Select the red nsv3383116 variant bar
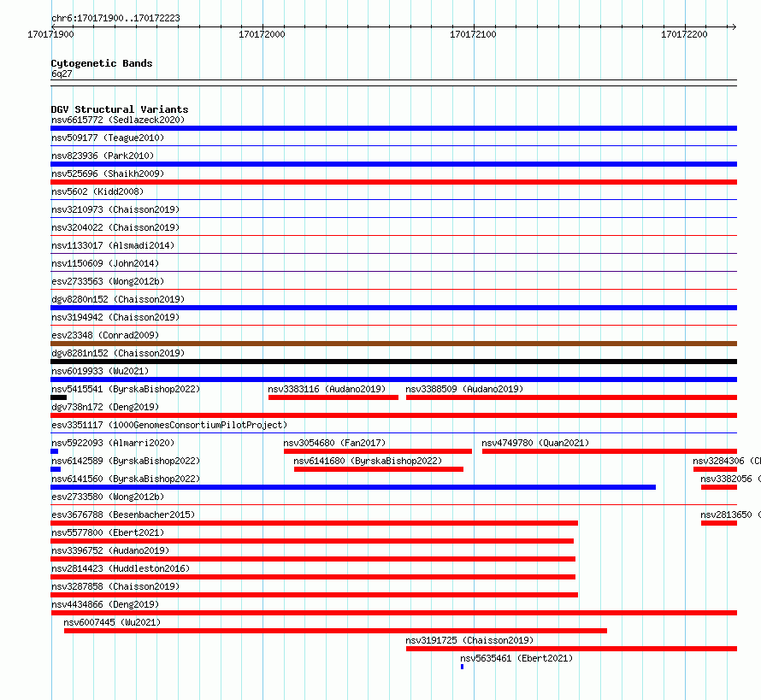Viewport: 761px width, 700px height. 333,397
